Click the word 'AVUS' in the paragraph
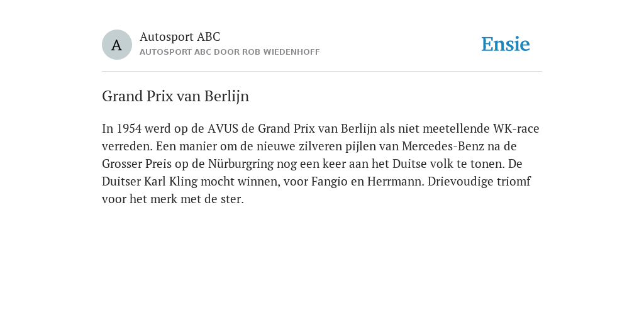This screenshot has width=644, height=322. coord(223,128)
